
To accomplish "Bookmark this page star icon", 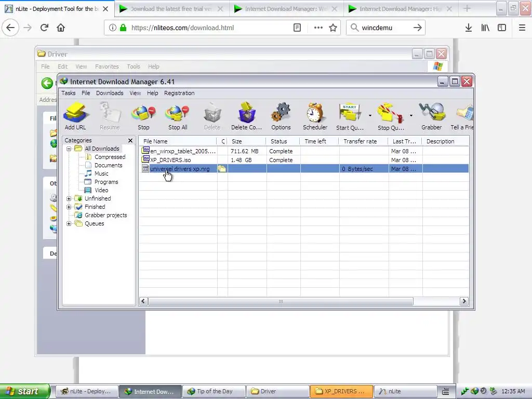I will (x=333, y=28).
